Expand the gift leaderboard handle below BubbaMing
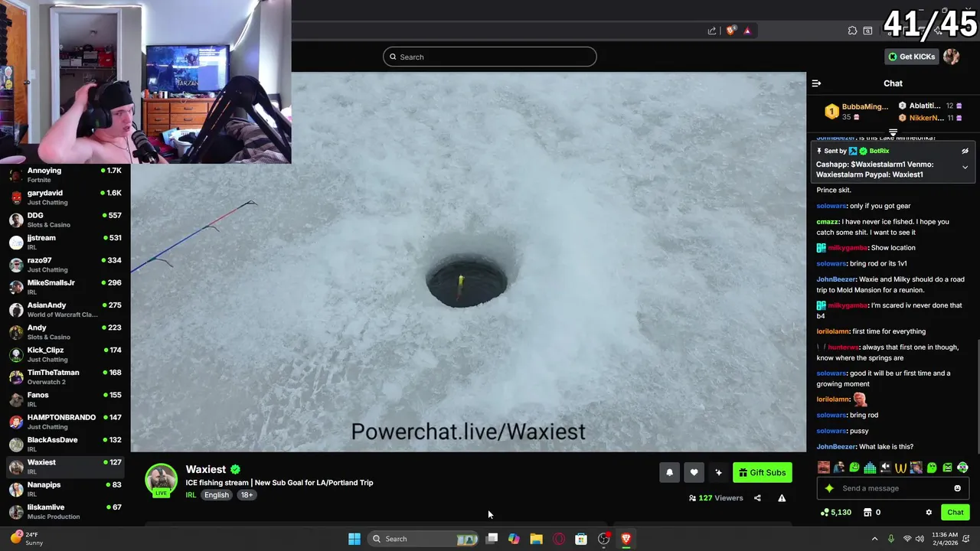Screen dimensions: 980x551 click(x=893, y=133)
